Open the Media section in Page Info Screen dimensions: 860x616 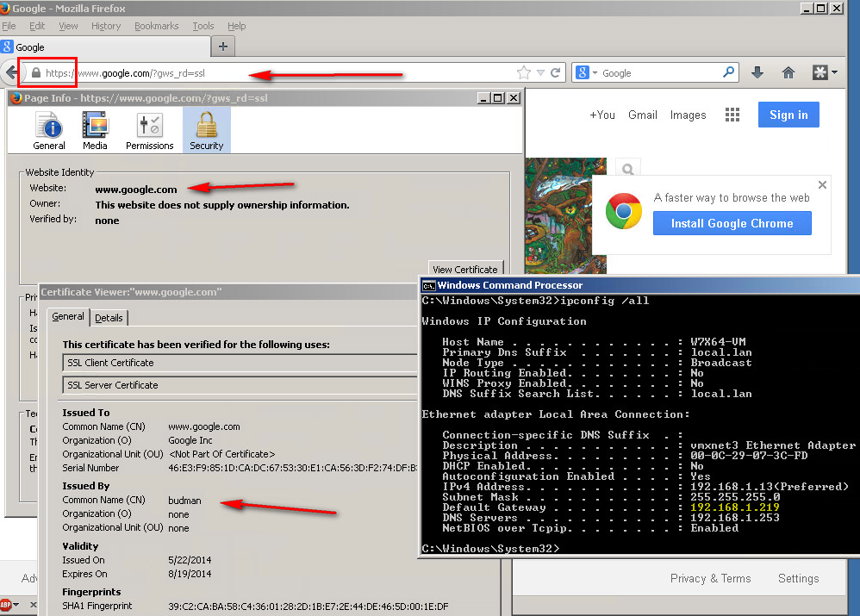point(95,131)
